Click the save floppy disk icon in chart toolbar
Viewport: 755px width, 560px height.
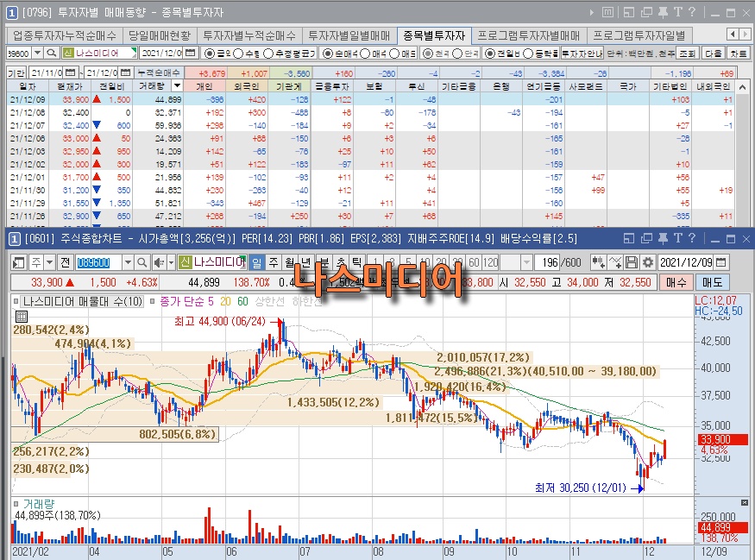click(x=632, y=262)
